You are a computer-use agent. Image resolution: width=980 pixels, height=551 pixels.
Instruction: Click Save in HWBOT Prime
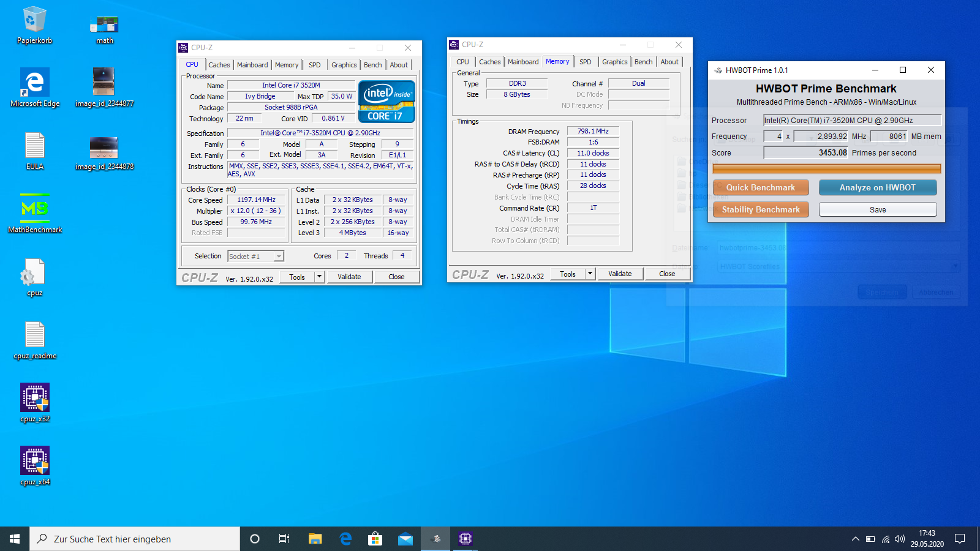click(x=878, y=209)
